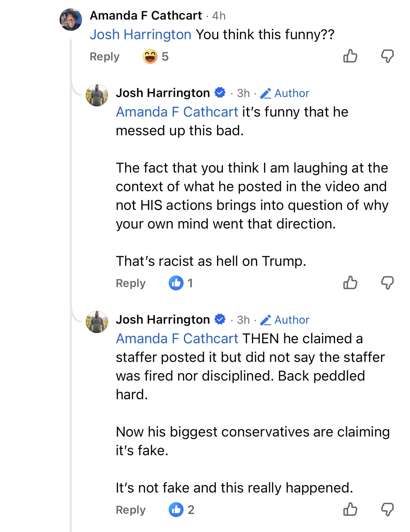
Task: Thumbs down Josh's 'staffer posted it' reply
Action: (387, 510)
